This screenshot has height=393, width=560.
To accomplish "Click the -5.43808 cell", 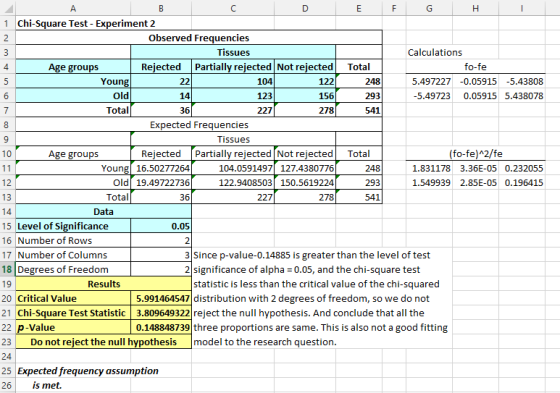I will point(522,81).
